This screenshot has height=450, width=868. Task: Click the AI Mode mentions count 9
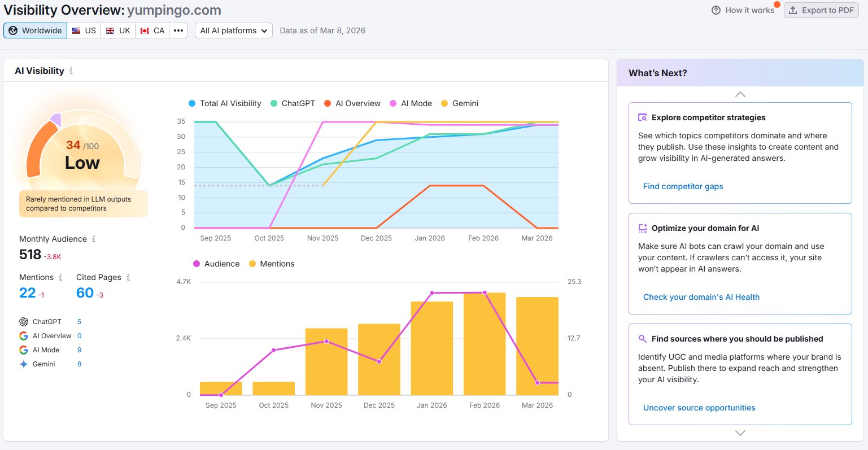tap(79, 350)
